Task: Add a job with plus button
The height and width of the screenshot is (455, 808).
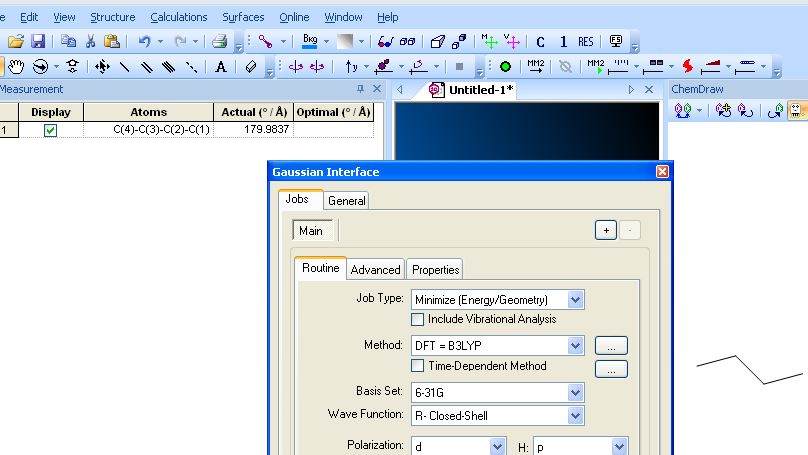Action: [x=606, y=230]
